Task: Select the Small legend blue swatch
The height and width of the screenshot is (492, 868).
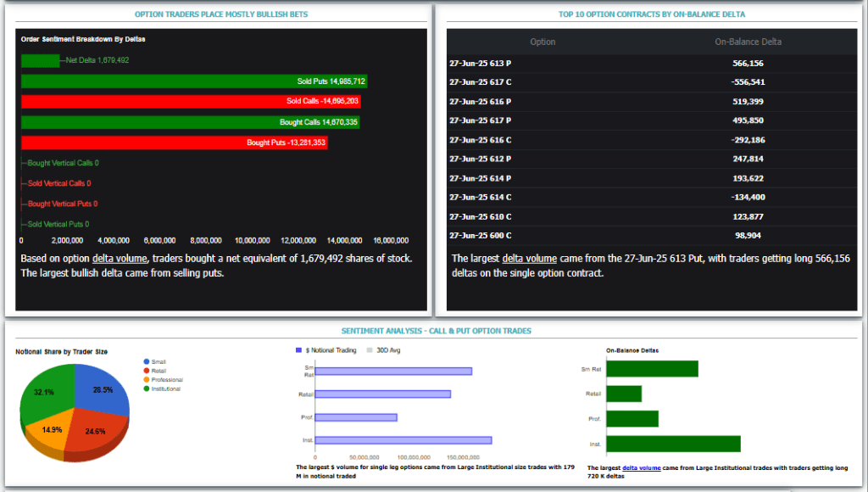Action: pos(146,362)
